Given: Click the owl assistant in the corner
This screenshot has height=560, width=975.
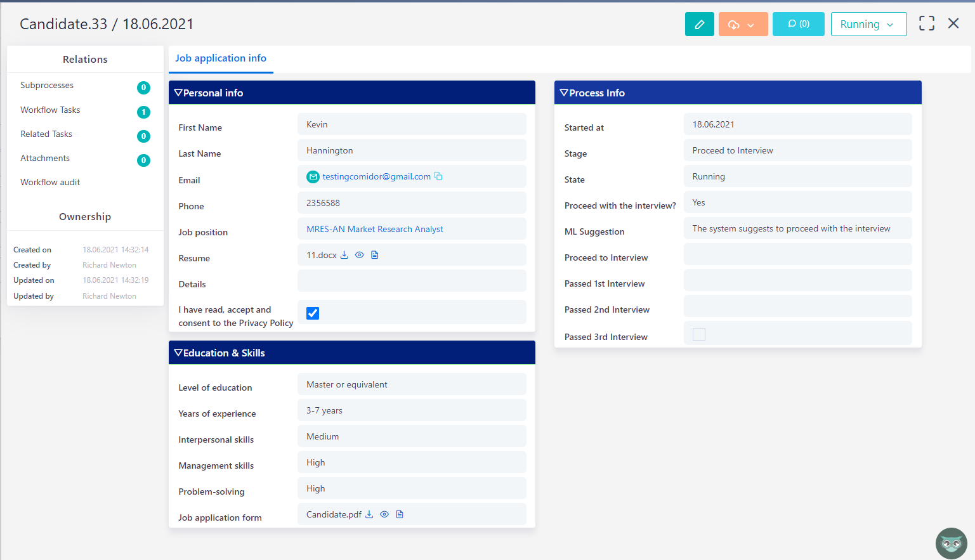Looking at the screenshot, I should 951,543.
